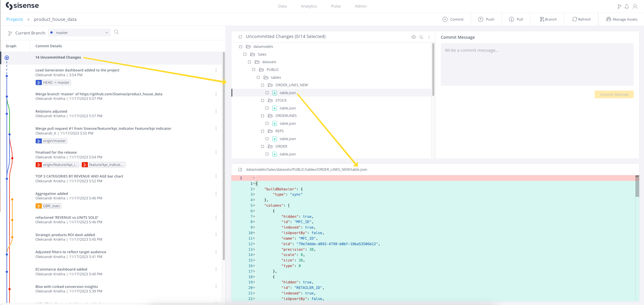Check the select-all Uncommitted Changes checkbox
This screenshot has width=644, height=305.
pos(240,37)
